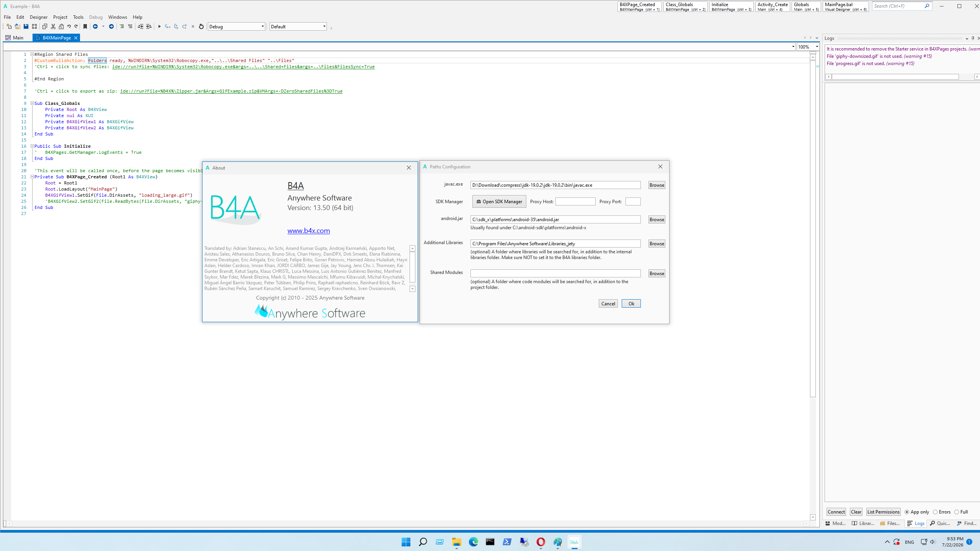Image resolution: width=980 pixels, height=551 pixels.
Task: Switch to the Main code tab
Action: coord(15,37)
